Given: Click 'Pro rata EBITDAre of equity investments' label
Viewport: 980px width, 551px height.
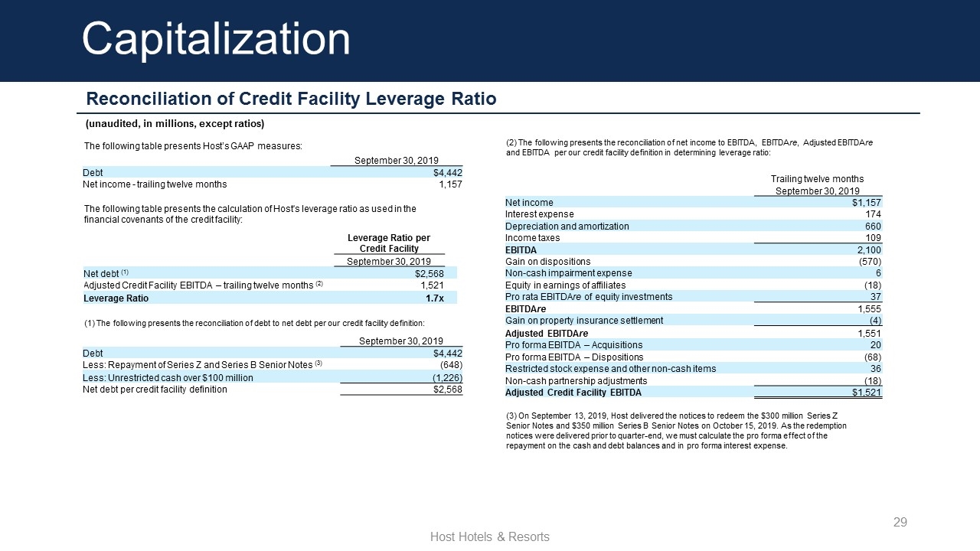Looking at the screenshot, I should [x=589, y=297].
